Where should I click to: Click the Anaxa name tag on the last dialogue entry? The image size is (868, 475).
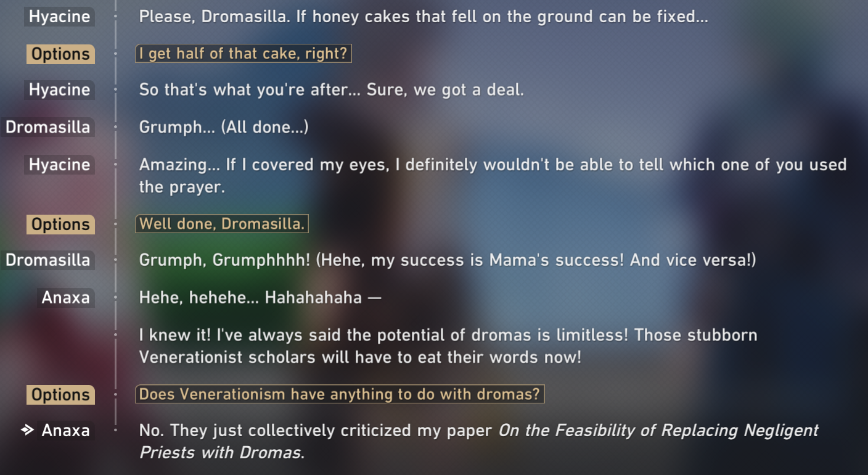tap(65, 430)
